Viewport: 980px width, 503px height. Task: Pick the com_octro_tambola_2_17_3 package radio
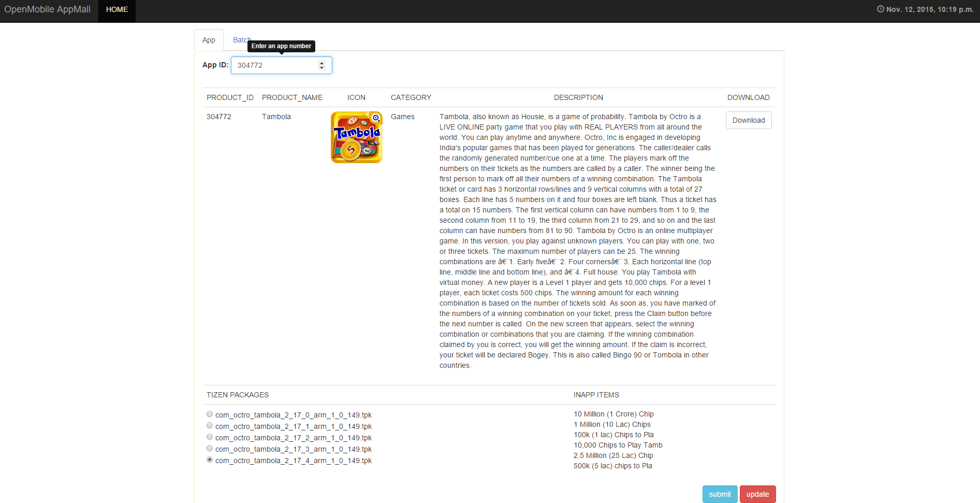pos(210,449)
